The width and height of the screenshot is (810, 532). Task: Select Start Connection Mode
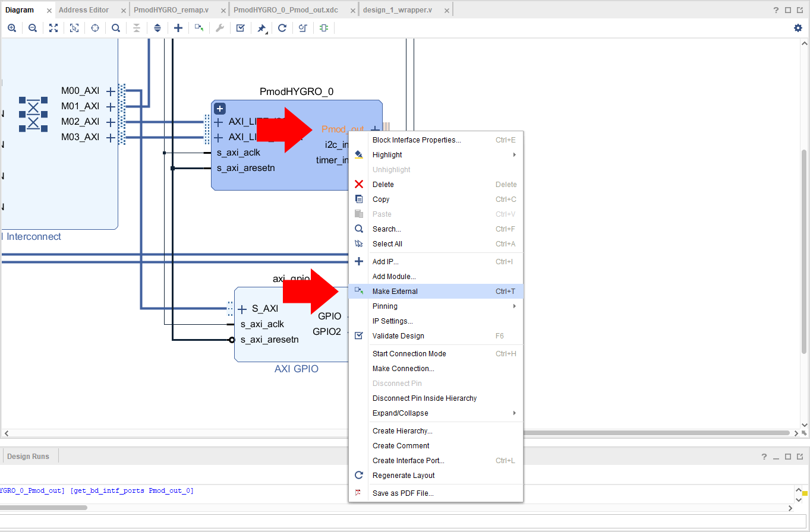436,354
